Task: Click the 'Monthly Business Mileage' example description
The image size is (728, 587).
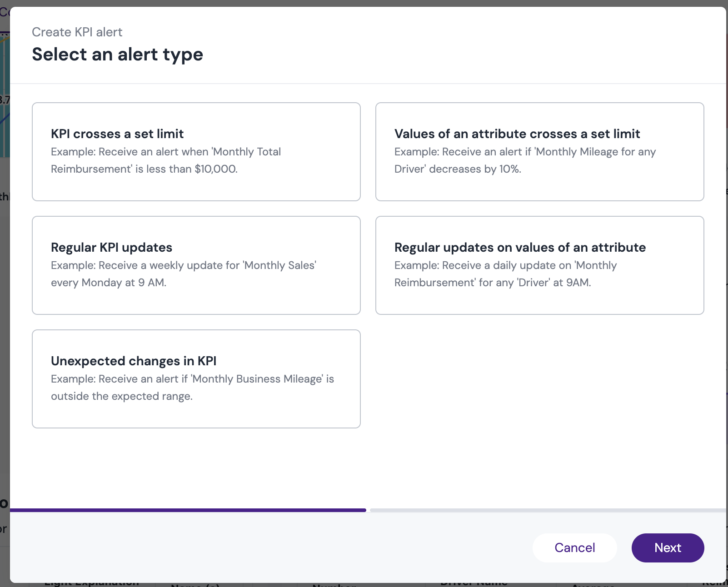Action: click(192, 388)
